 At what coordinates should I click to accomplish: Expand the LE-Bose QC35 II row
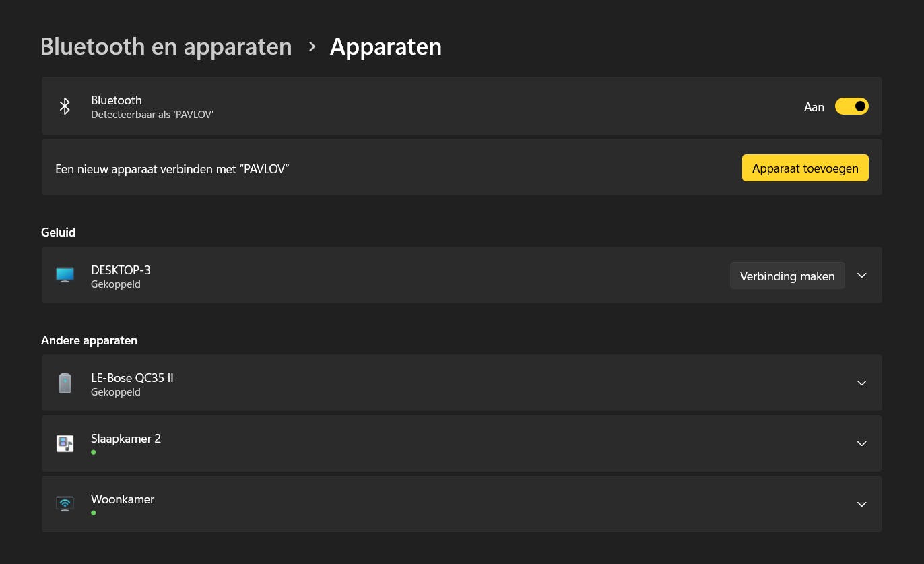[x=861, y=383]
